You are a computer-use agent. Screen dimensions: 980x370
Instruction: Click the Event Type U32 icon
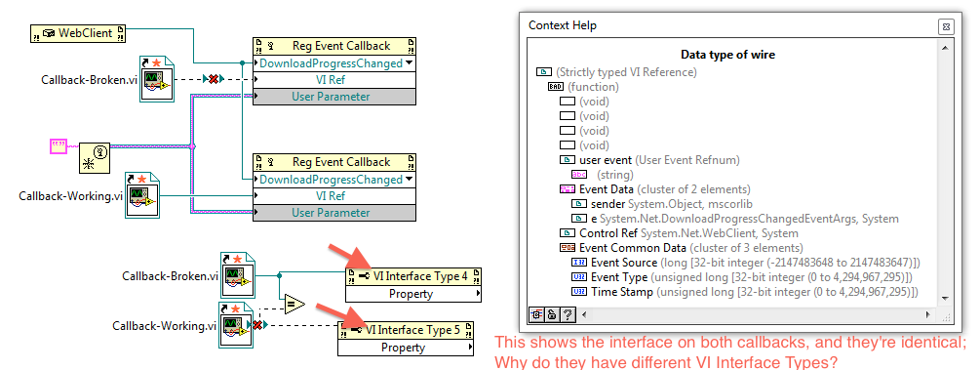coord(579,277)
